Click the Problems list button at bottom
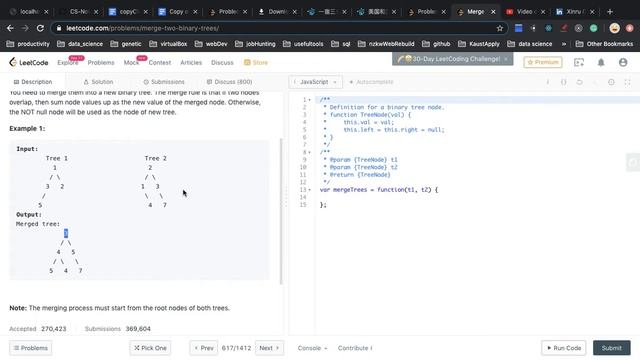Image resolution: width=640 pixels, height=360 pixels. (x=31, y=348)
